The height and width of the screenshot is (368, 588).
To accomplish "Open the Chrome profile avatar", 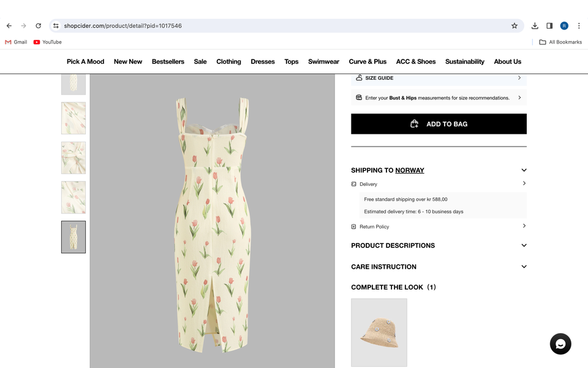I will click(564, 26).
